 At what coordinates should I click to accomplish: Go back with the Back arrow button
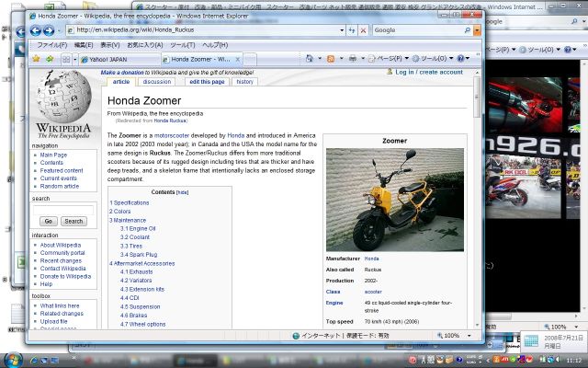pos(36,30)
